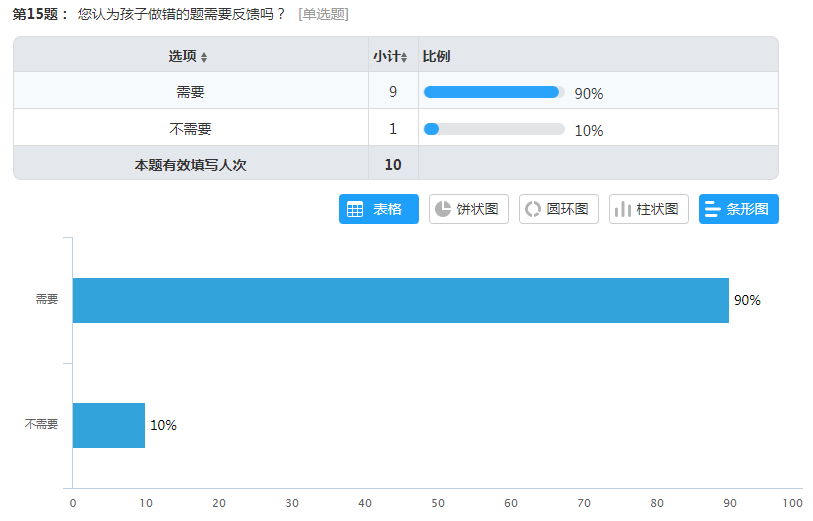This screenshot has width=813, height=521.
Task: Click the 10% label in table
Action: click(x=588, y=131)
